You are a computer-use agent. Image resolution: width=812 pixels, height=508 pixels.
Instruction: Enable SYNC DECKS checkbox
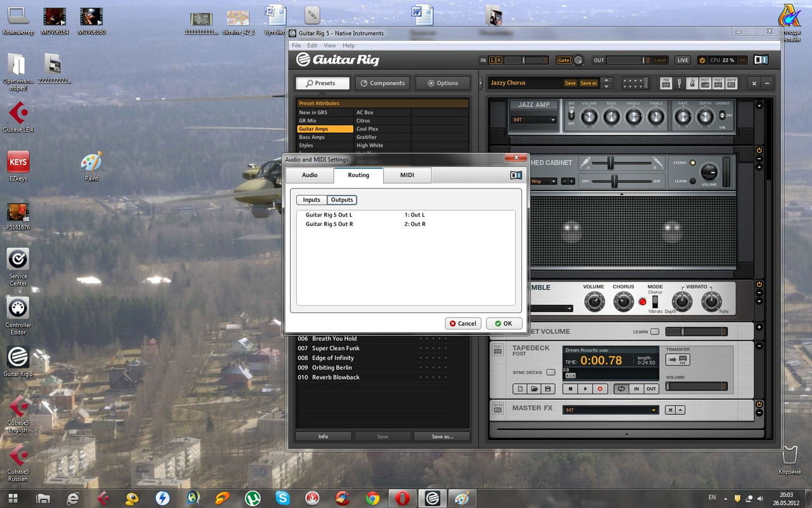551,372
